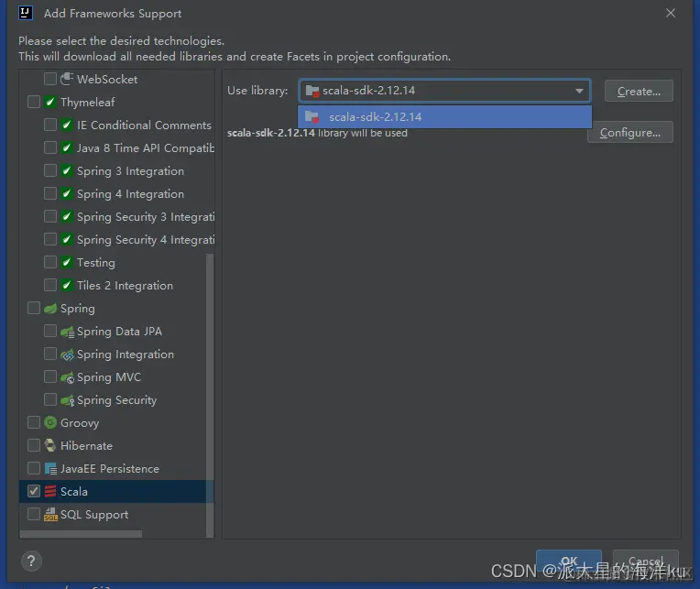Click the IE Conditional Comments icon

pos(67,125)
